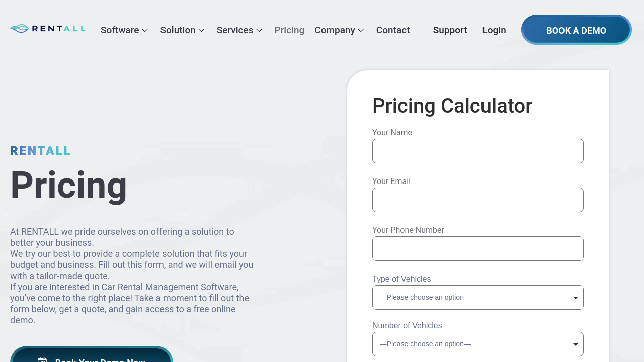Go to the Pricing nav link
The height and width of the screenshot is (362, 644).
[289, 30]
